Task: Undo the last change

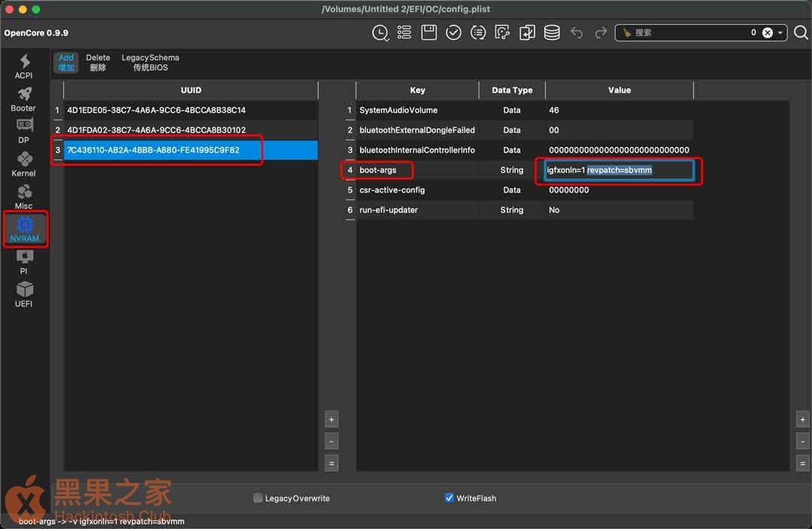Action: coord(577,32)
